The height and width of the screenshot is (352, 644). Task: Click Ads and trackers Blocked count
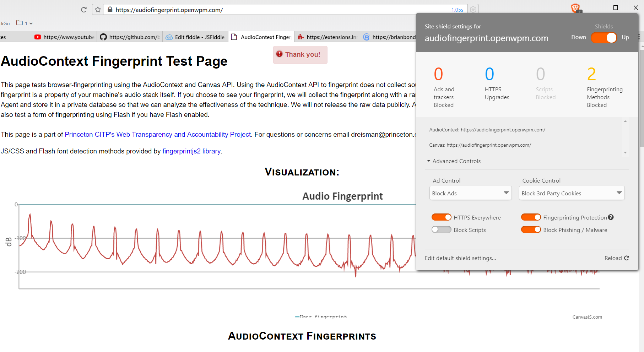pyautogui.click(x=438, y=74)
